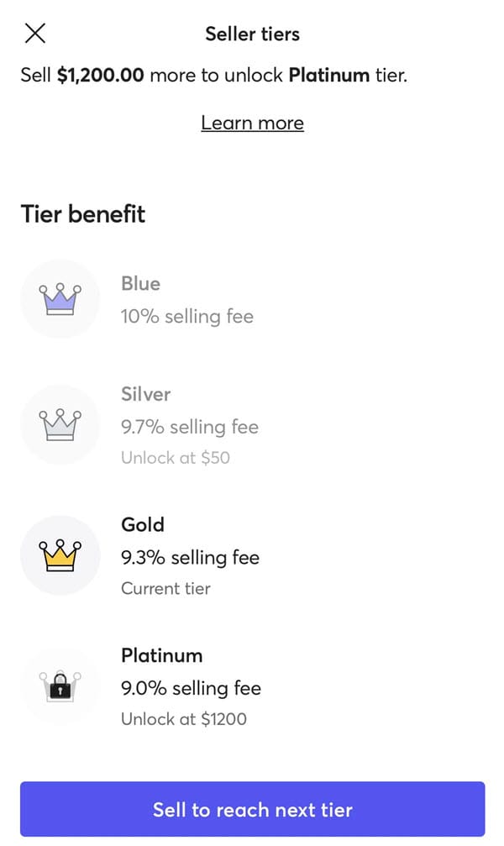Click the Tier benefit heading
This screenshot has height=846, width=504.
click(82, 214)
